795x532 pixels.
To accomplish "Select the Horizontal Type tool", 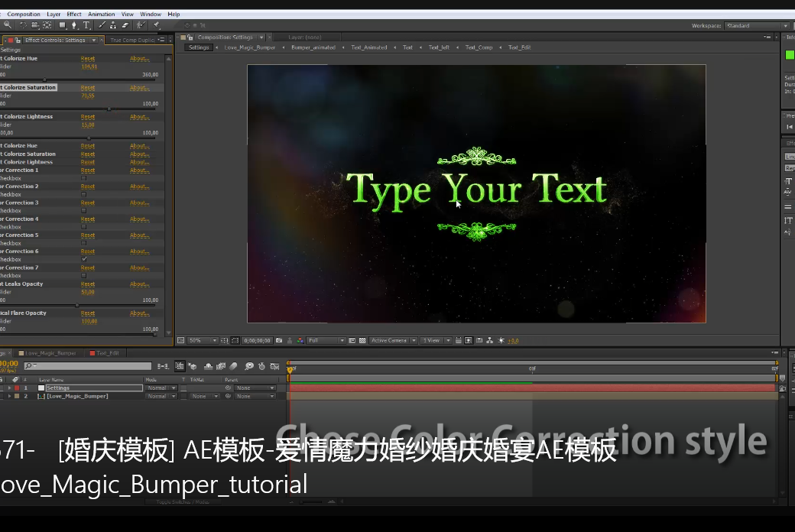I will click(x=86, y=25).
